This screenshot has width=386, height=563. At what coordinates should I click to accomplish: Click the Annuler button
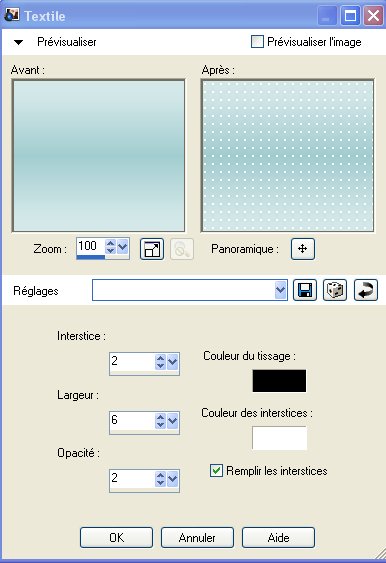point(197,538)
